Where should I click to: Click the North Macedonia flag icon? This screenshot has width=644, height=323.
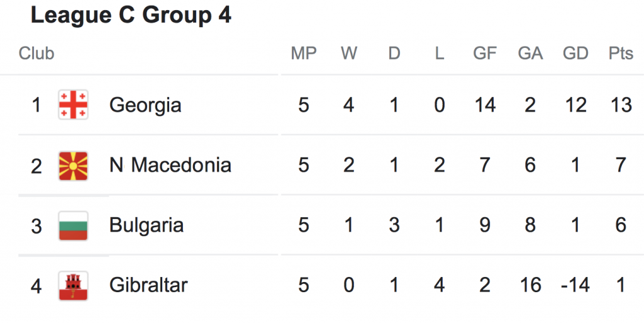[x=73, y=165]
